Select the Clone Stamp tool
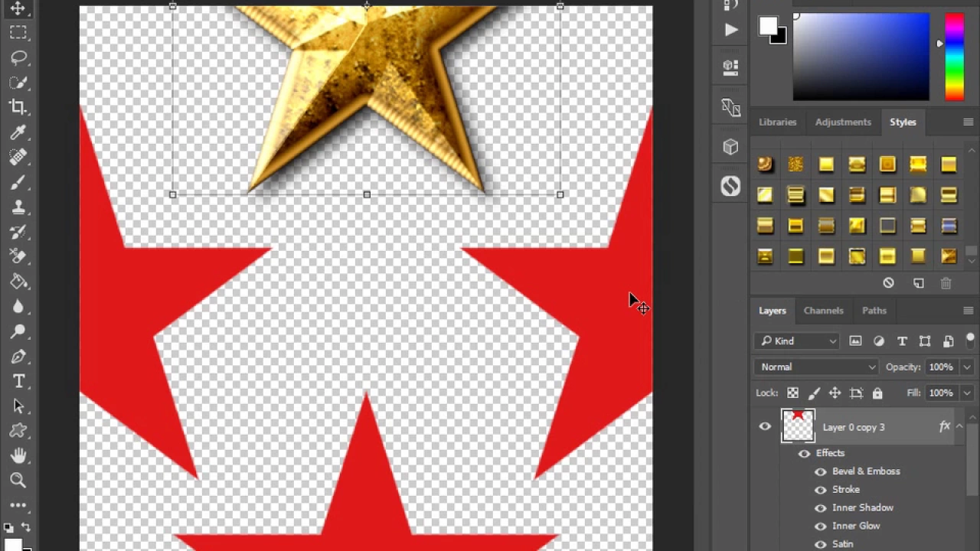Image resolution: width=980 pixels, height=551 pixels. coord(18,207)
